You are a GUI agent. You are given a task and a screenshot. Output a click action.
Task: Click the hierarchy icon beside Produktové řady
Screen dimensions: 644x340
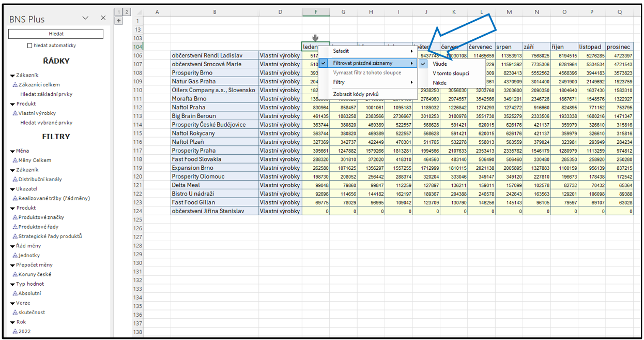click(x=16, y=227)
